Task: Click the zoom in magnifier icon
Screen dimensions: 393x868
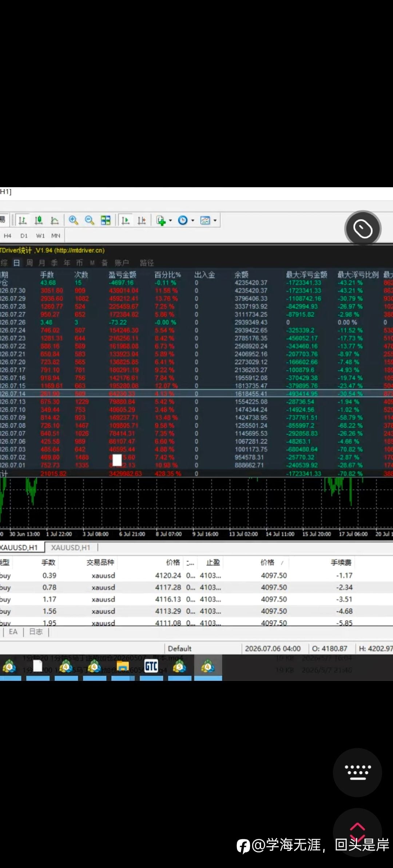Action: 74,220
